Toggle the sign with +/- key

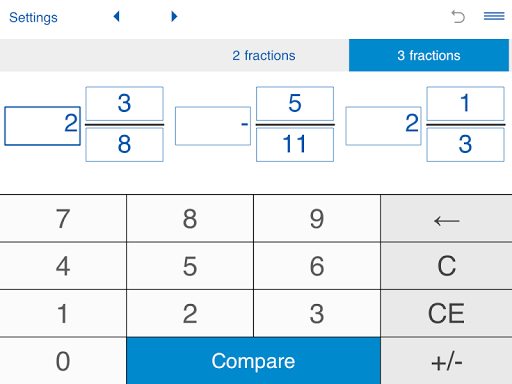click(446, 361)
